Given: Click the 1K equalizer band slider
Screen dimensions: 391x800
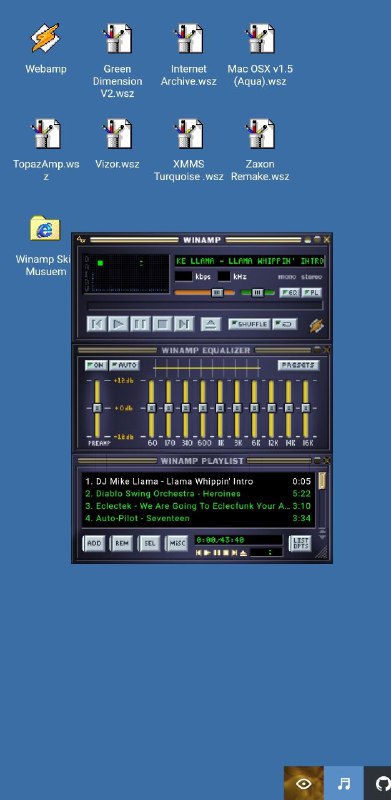Looking at the screenshot, I should tap(220, 408).
